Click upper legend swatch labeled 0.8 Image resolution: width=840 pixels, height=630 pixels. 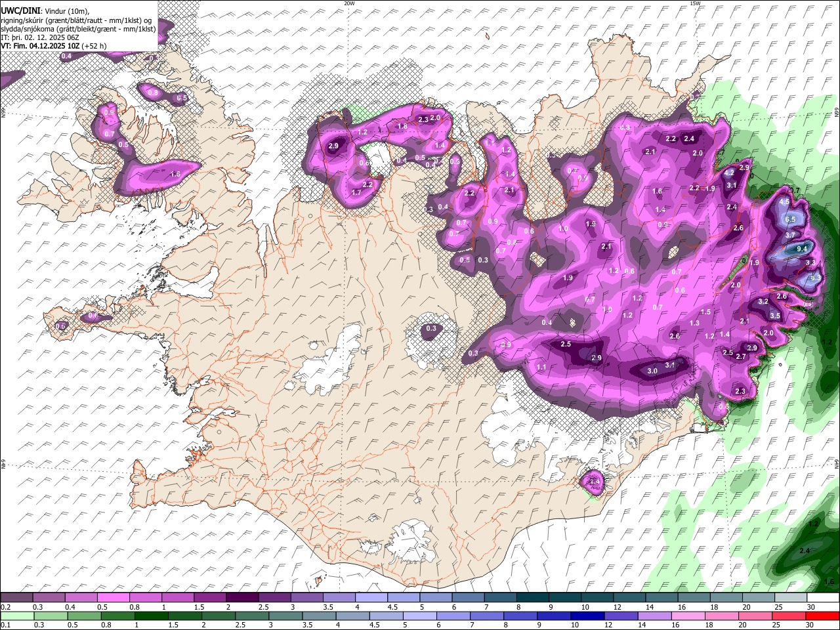145,597
